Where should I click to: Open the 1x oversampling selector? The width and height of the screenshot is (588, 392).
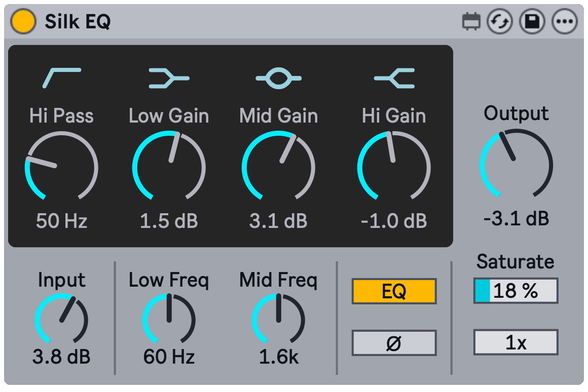[516, 342]
